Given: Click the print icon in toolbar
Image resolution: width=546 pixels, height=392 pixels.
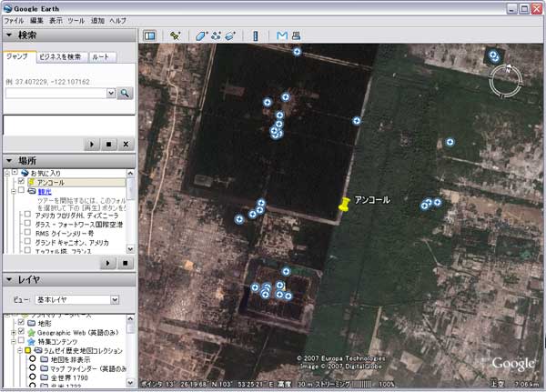Looking at the screenshot, I should coord(296,35).
